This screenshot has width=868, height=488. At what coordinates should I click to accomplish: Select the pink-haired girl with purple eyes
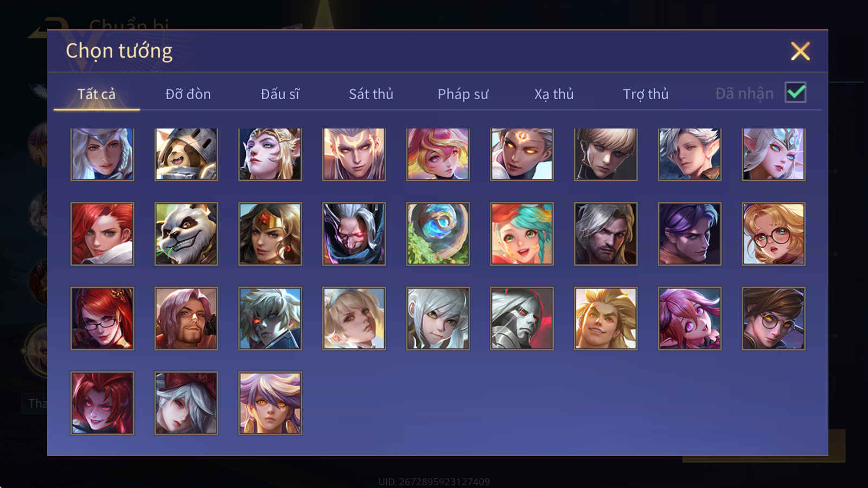[x=690, y=318]
